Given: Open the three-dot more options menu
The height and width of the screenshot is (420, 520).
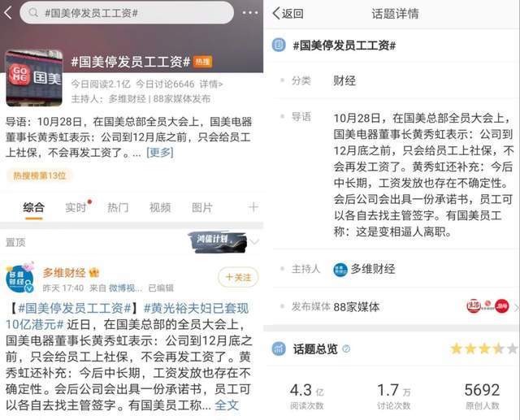Looking at the screenshot, I should click(250, 13).
